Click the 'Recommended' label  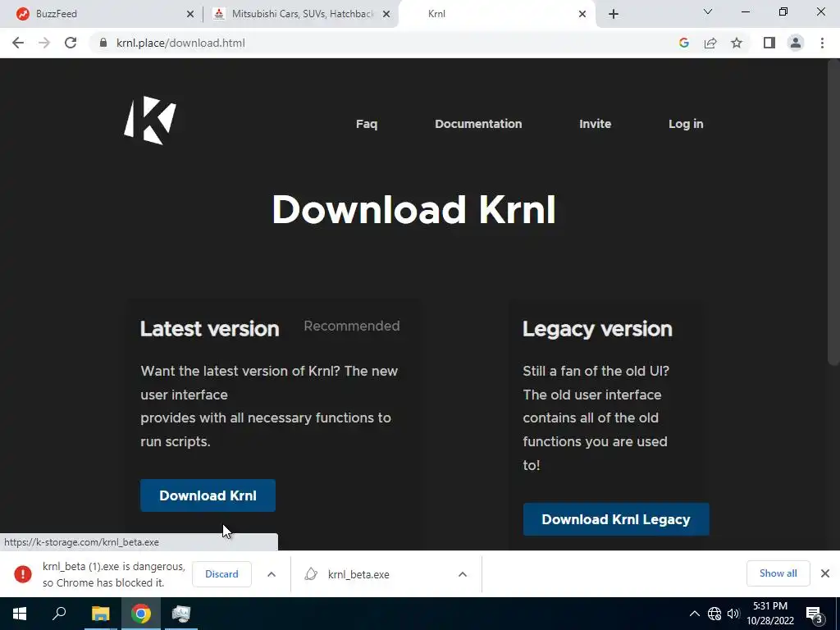coord(351,326)
